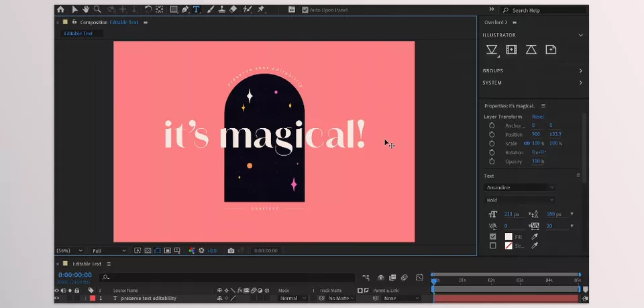The image size is (644, 308).
Task: Expand the GROUPS section
Action: tap(580, 71)
